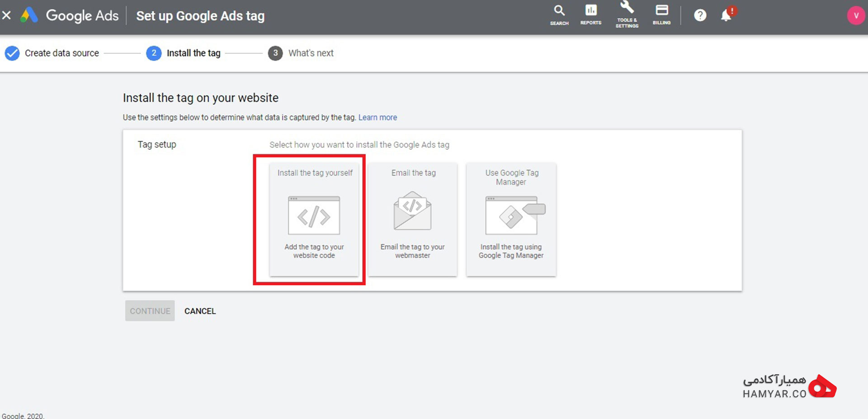The height and width of the screenshot is (419, 868).
Task: Click the Tag setup label
Action: point(157,144)
